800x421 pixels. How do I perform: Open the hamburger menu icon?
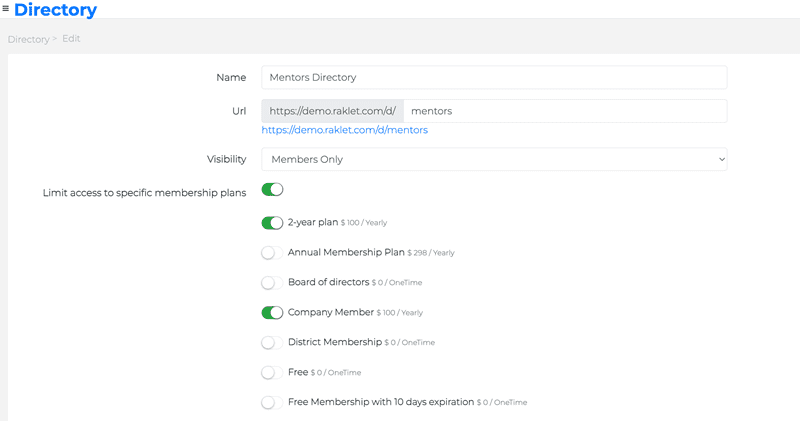tap(6, 9)
